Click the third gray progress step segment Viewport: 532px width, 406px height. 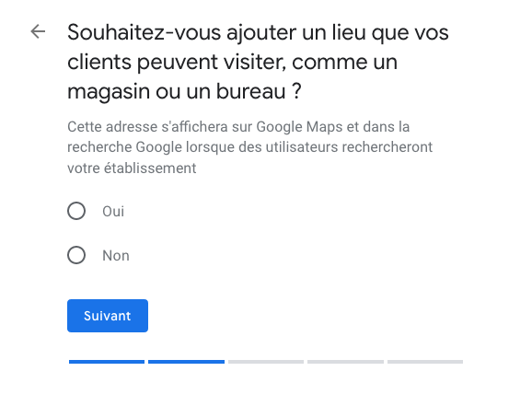pos(266,362)
